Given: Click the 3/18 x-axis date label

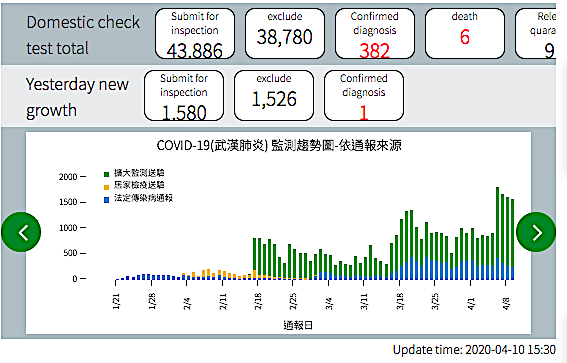Looking at the screenshot, I should click(x=400, y=301).
